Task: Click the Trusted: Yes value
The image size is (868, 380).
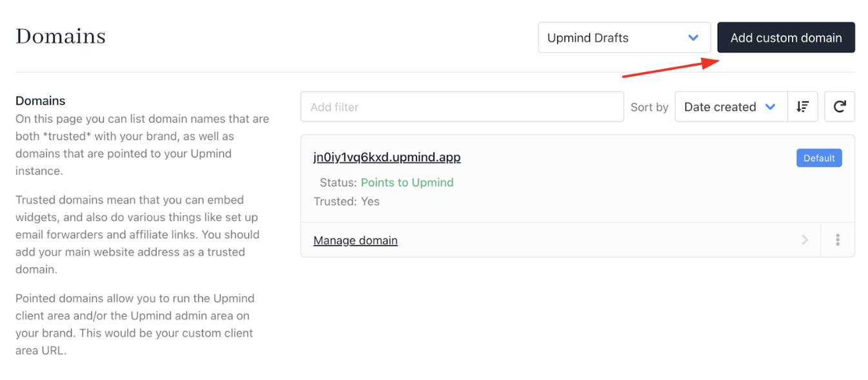Action: point(370,202)
